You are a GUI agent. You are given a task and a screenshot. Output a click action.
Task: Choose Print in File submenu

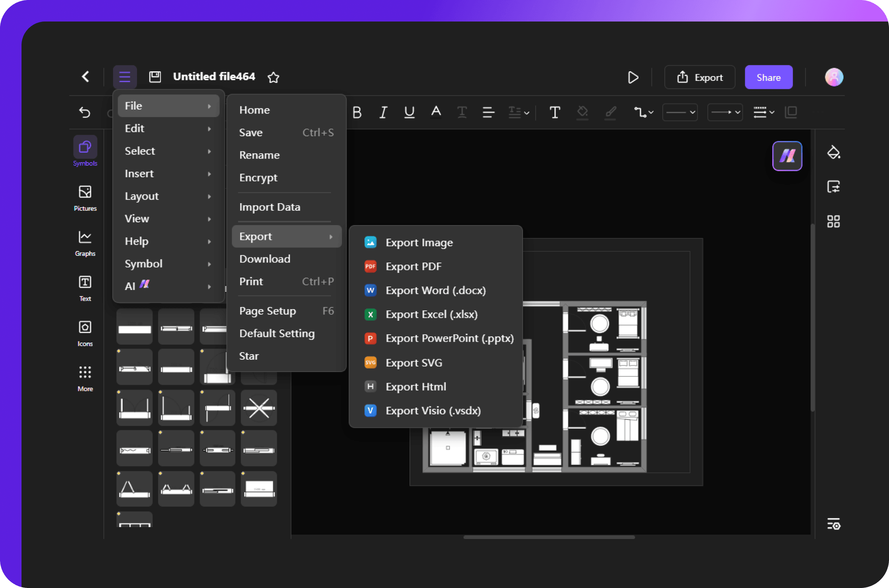tap(286, 282)
